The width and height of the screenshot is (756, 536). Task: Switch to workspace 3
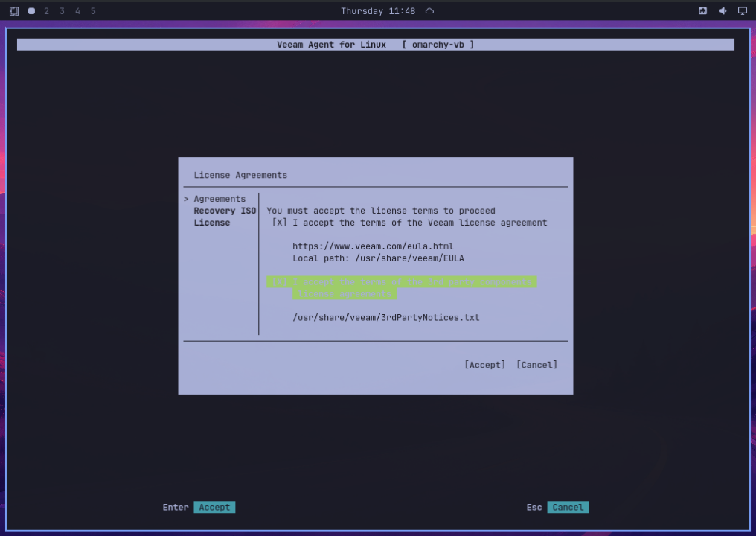click(x=62, y=11)
